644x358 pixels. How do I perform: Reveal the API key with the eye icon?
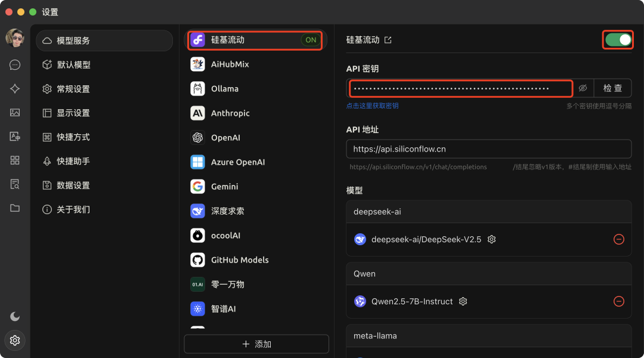coord(583,88)
